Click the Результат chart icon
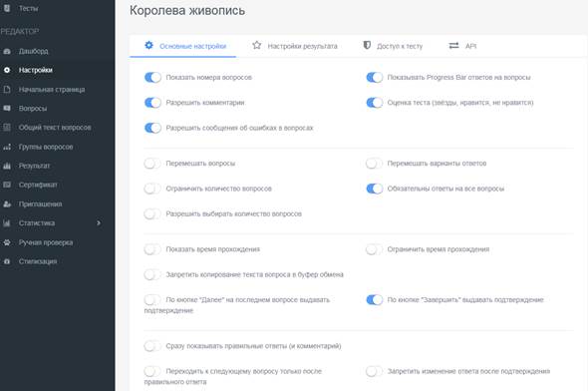 pyautogui.click(x=7, y=166)
